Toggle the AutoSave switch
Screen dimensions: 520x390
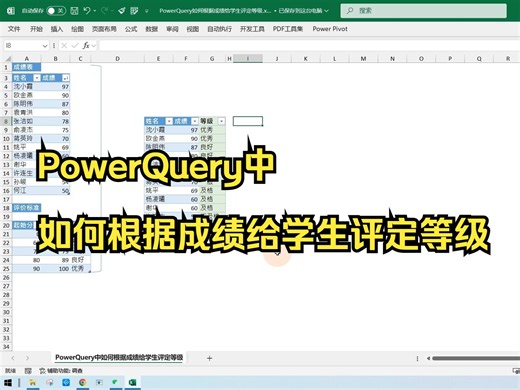tap(56, 11)
